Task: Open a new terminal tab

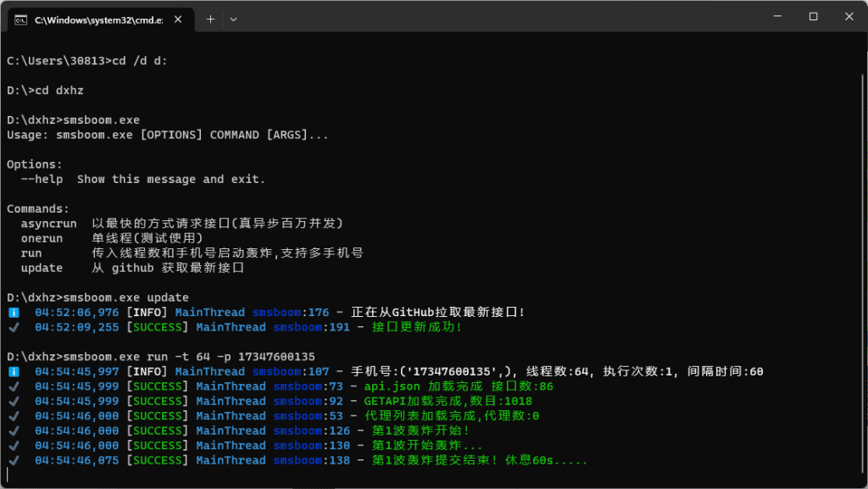Action: 210,19
